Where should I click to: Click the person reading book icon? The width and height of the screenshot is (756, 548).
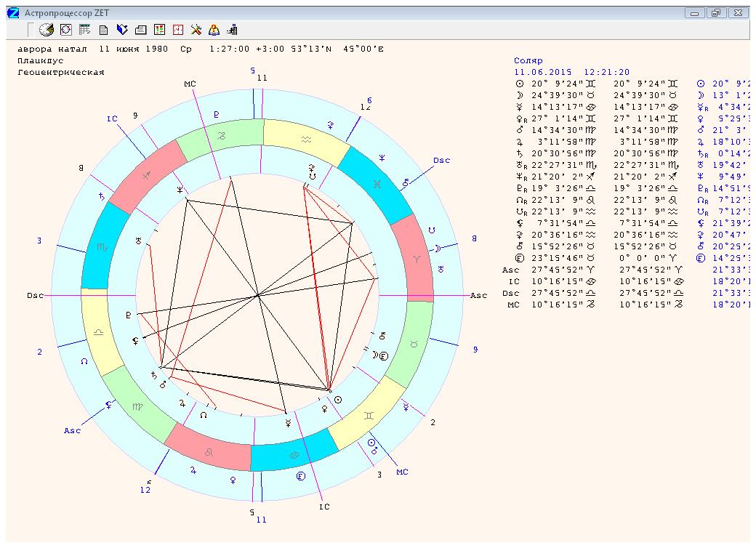214,30
